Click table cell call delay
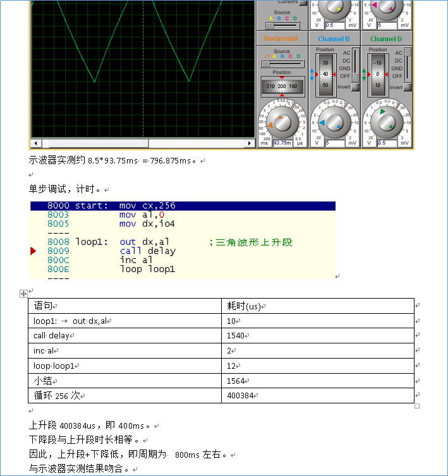Image resolution: width=448 pixels, height=476 pixels. point(125,335)
